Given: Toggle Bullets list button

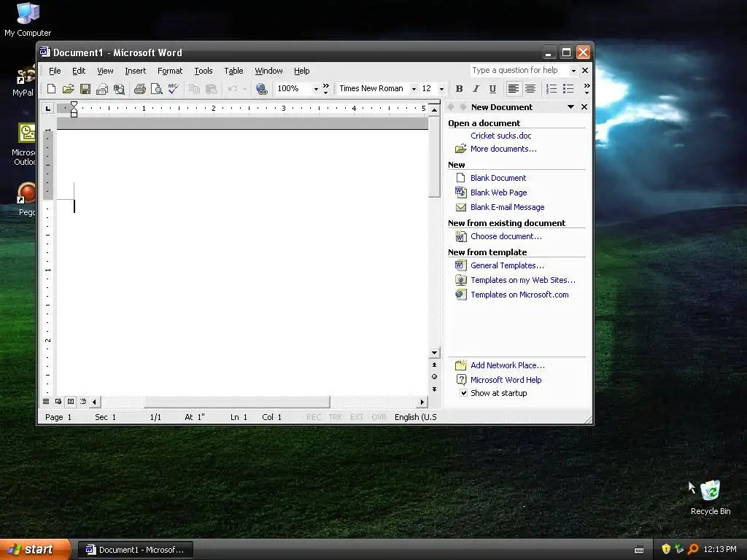Looking at the screenshot, I should [x=568, y=88].
